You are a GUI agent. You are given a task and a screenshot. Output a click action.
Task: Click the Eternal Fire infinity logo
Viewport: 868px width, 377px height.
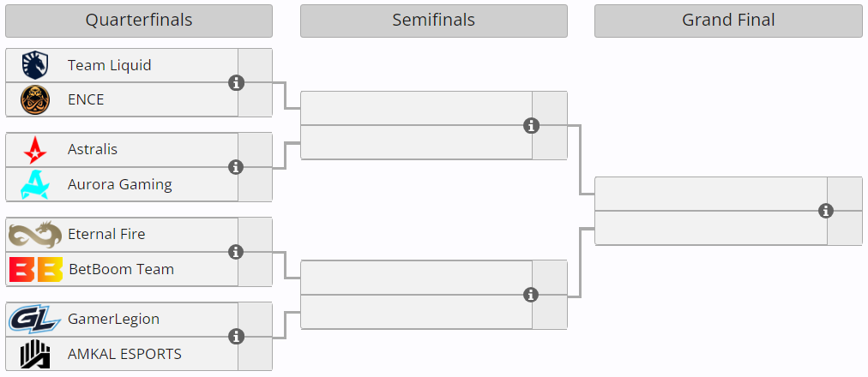[35, 234]
